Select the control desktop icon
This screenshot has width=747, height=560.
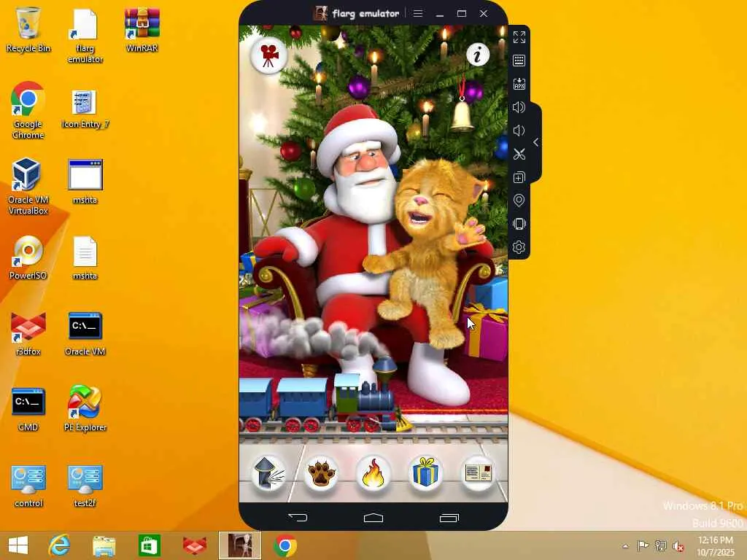[x=28, y=486]
